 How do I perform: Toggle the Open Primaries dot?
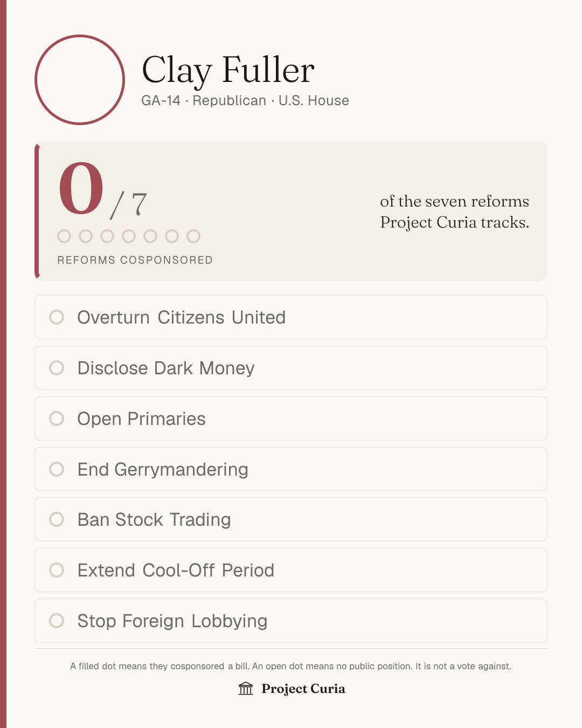click(x=57, y=418)
